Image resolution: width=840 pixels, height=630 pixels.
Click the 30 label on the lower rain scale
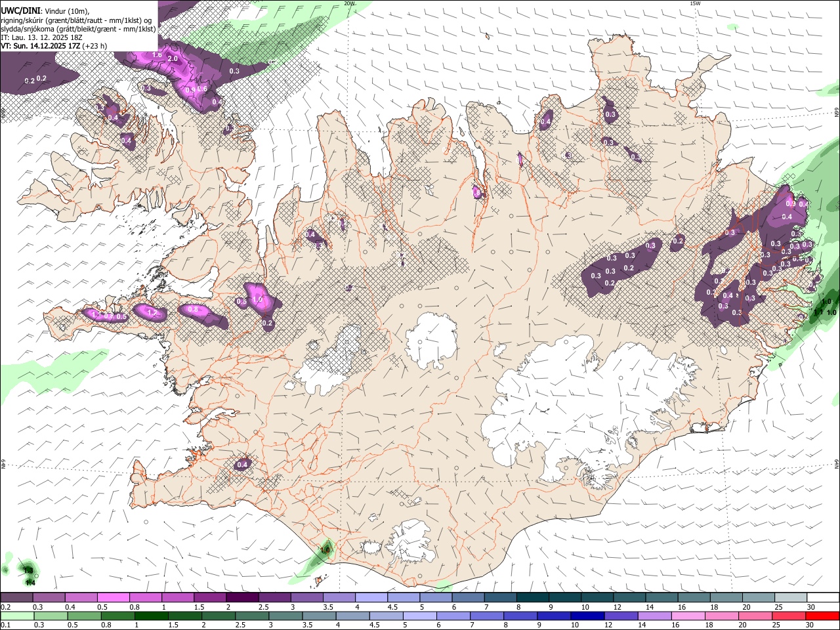(810, 625)
